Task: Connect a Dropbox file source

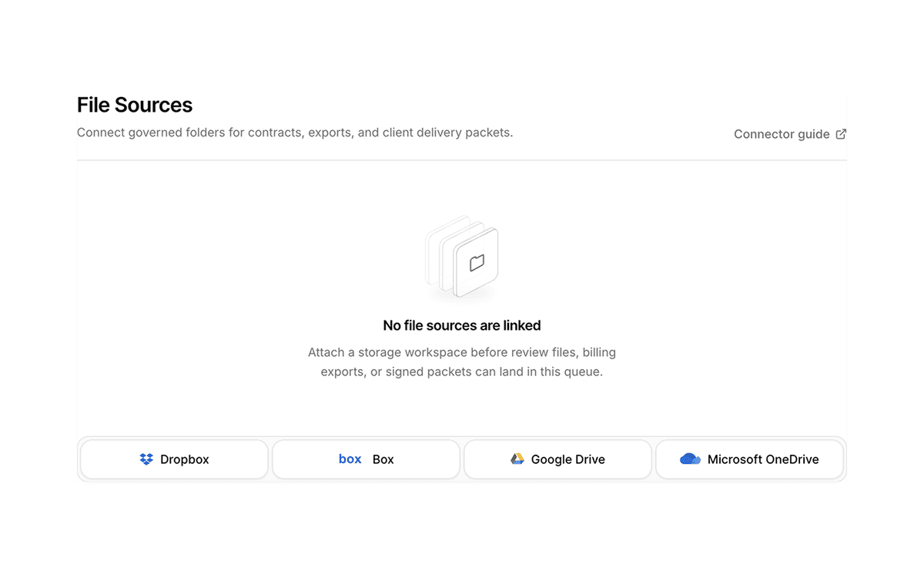Action: (x=174, y=459)
